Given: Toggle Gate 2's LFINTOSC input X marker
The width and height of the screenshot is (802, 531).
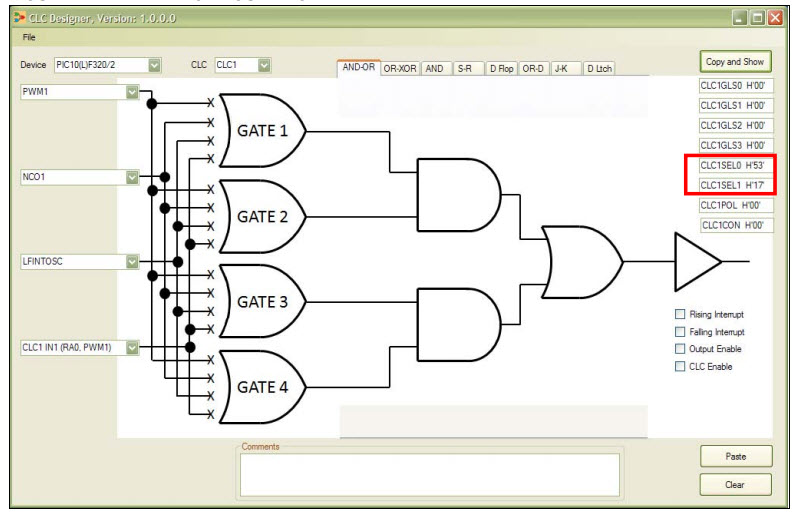Looking at the screenshot, I should tap(210, 226).
